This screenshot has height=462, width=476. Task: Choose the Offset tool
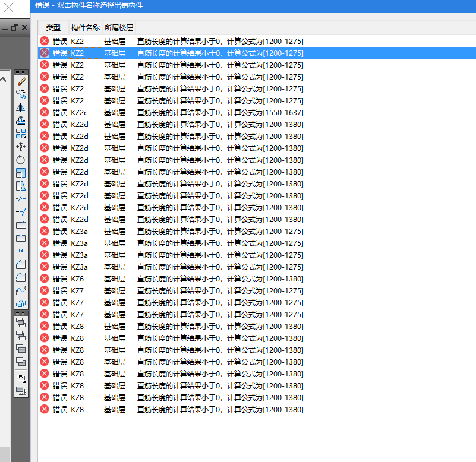(21, 121)
